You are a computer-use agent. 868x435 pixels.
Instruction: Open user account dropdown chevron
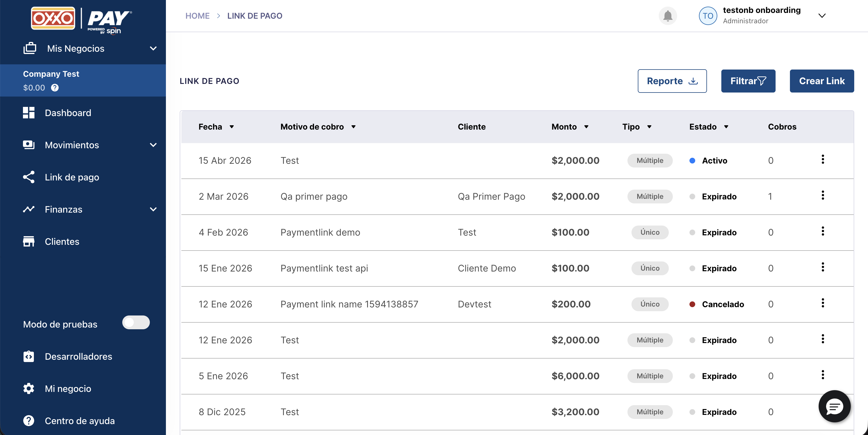pos(822,16)
